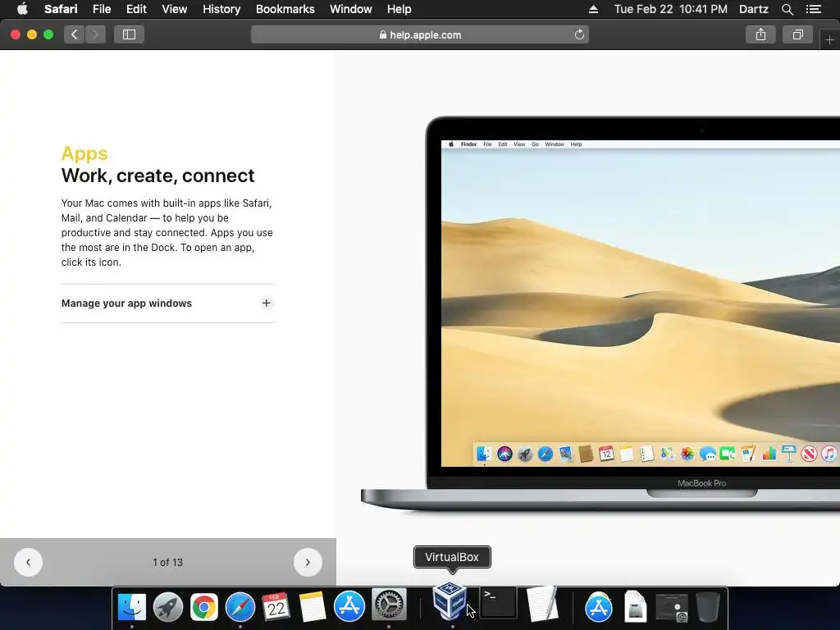Open the Dartz user menu
This screenshot has width=840, height=630.
tap(753, 9)
